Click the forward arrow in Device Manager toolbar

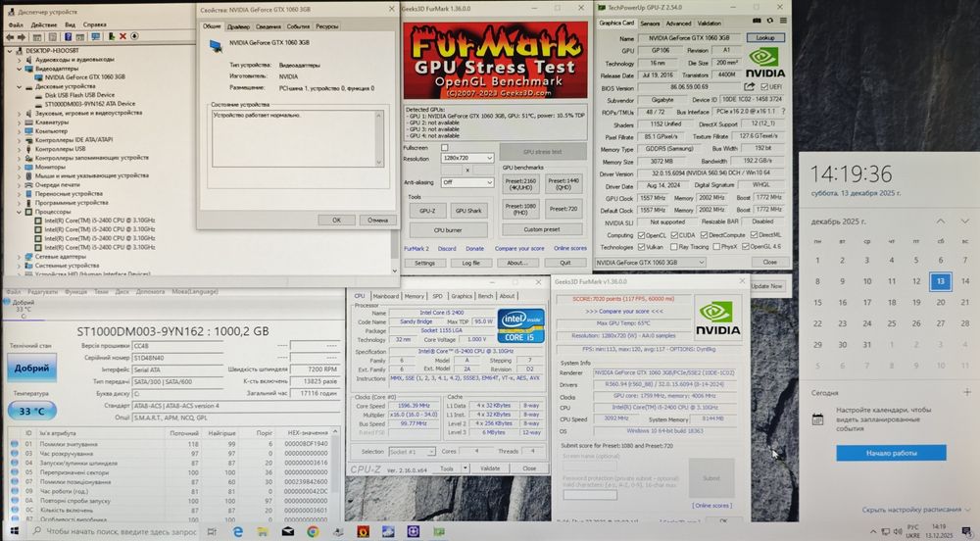click(20, 37)
